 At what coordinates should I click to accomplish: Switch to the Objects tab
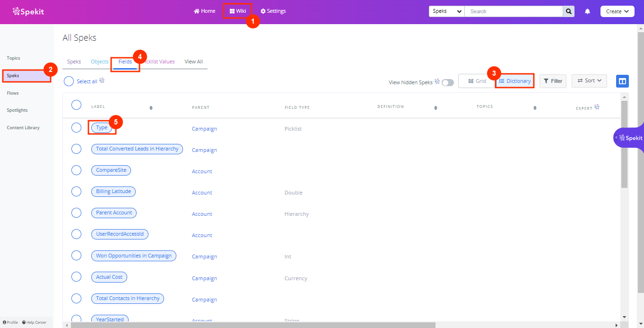(100, 62)
